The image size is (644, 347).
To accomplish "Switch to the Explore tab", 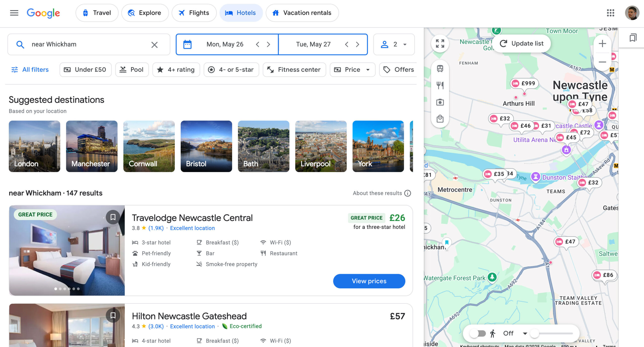I will click(x=145, y=13).
